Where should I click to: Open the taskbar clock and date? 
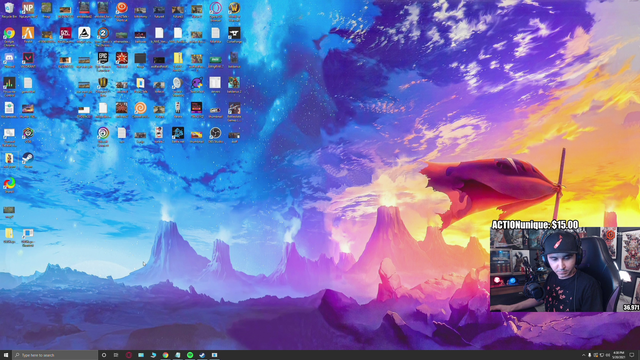pos(619,355)
